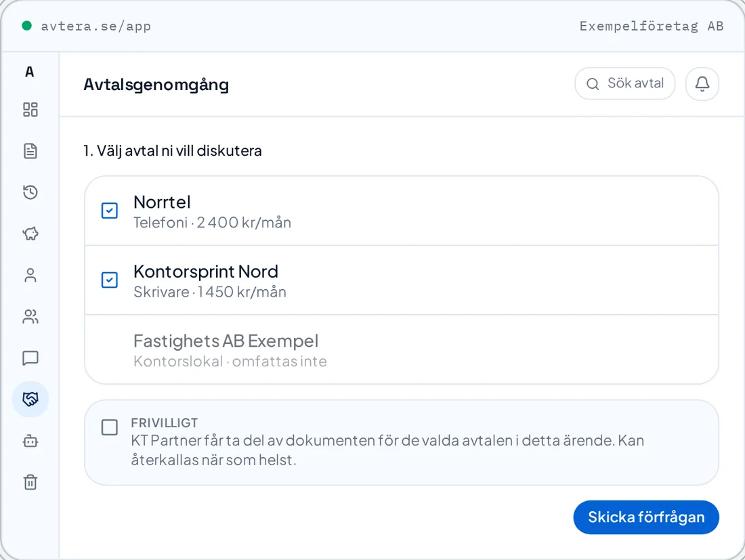Viewport: 745px width, 560px height.
Task: Click "Telefoni · 2 400 kr/mån" text
Action: click(213, 222)
